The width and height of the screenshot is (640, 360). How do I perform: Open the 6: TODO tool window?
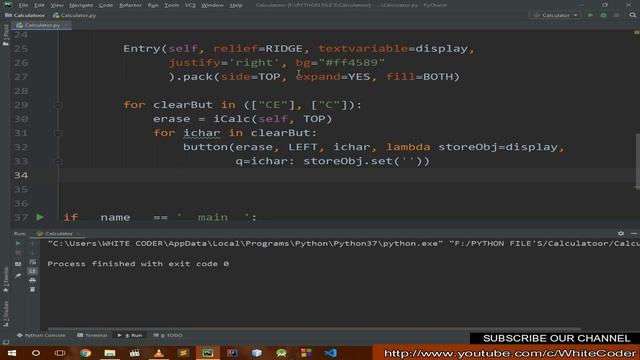point(168,335)
